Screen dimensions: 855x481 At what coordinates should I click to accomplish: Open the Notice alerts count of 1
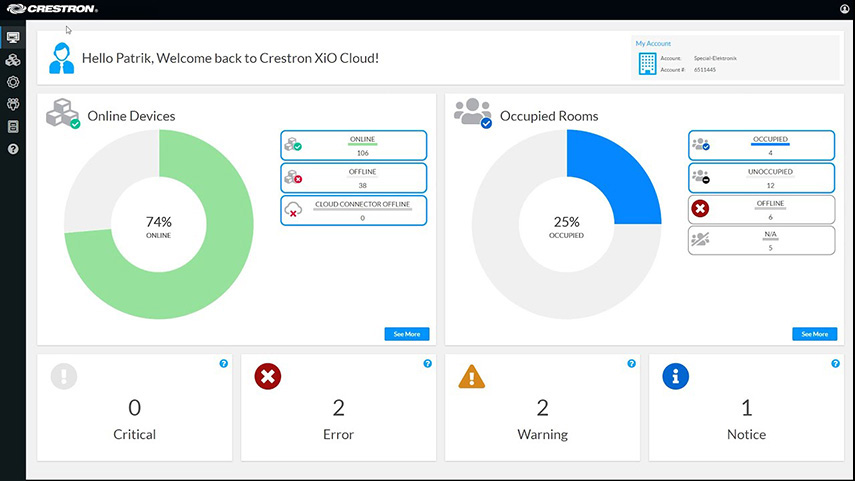746,407
